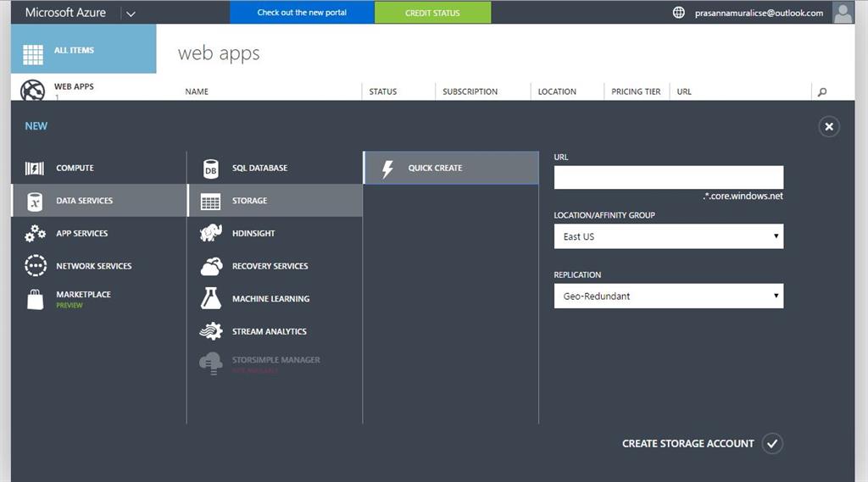Open the Replication Geo-Redundant dropdown
This screenshot has height=482, width=868.
pyautogui.click(x=669, y=296)
